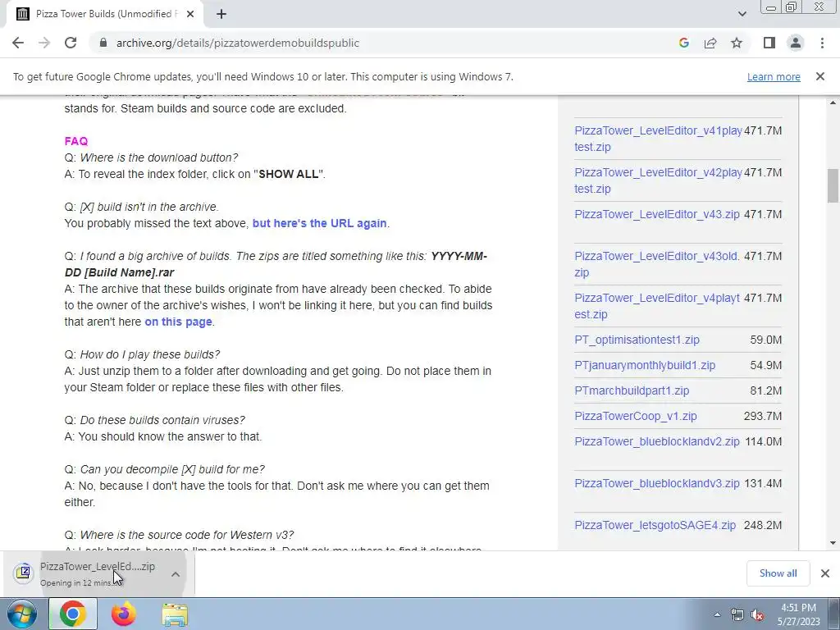Launch Firefox from the taskbar

(123, 614)
